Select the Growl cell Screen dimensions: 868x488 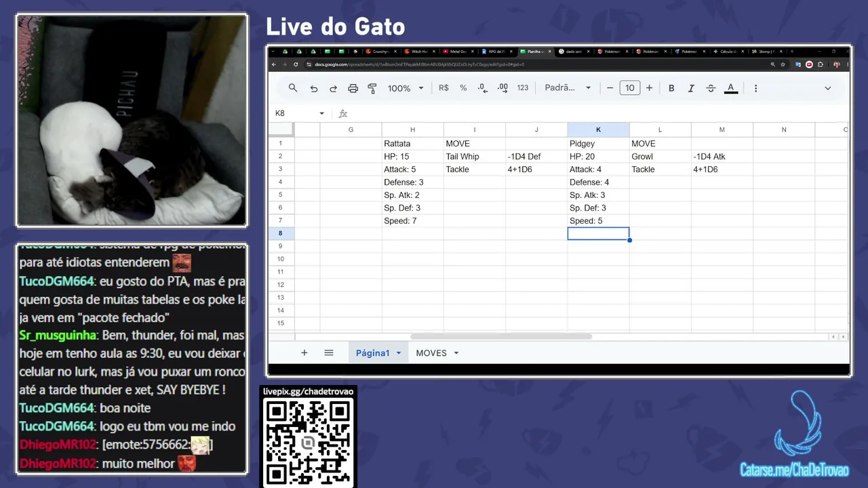pyautogui.click(x=660, y=157)
